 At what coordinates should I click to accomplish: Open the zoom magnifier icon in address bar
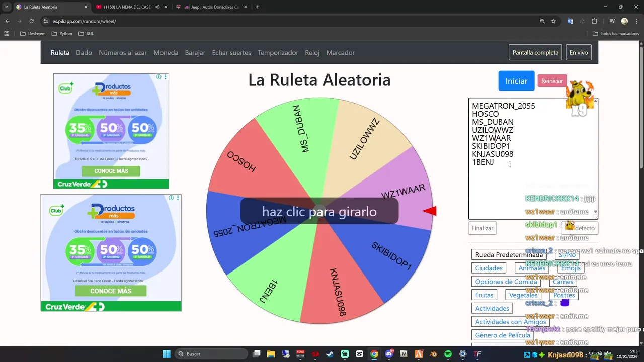pyautogui.click(x=542, y=21)
